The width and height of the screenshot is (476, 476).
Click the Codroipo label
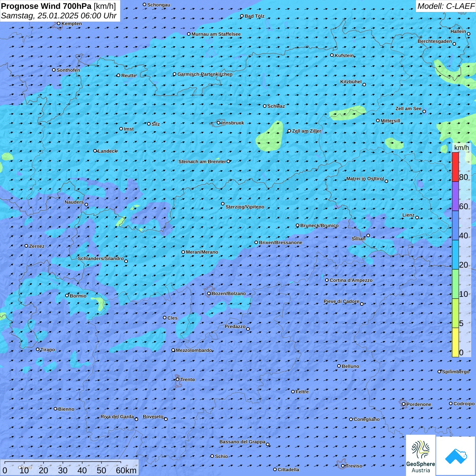click(x=464, y=404)
